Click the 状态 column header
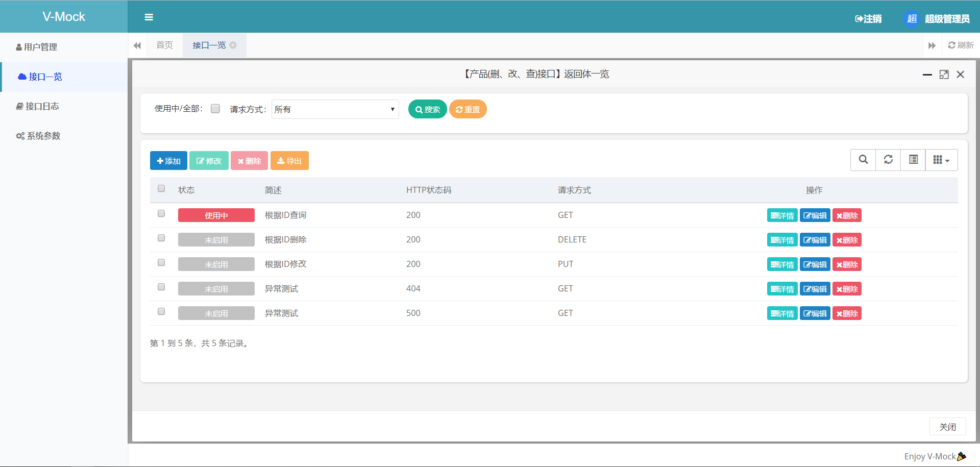 point(186,190)
